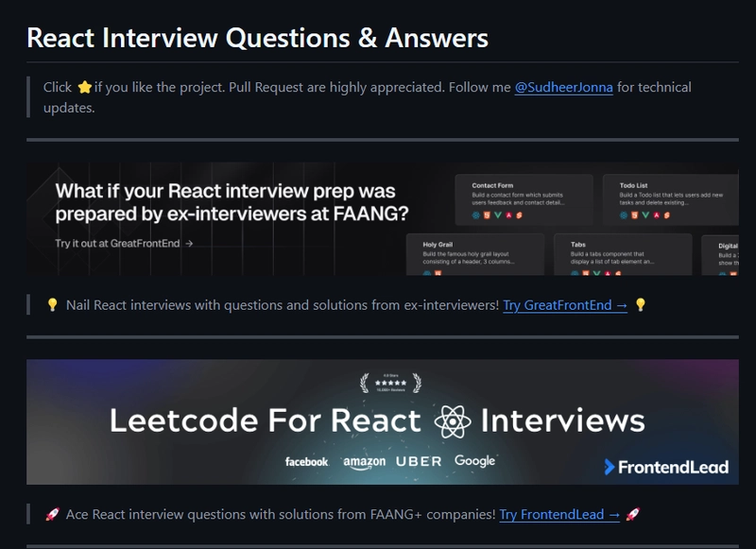Click the light bulb emoji before 'Nail React'
The width and height of the screenshot is (756, 549).
52,304
